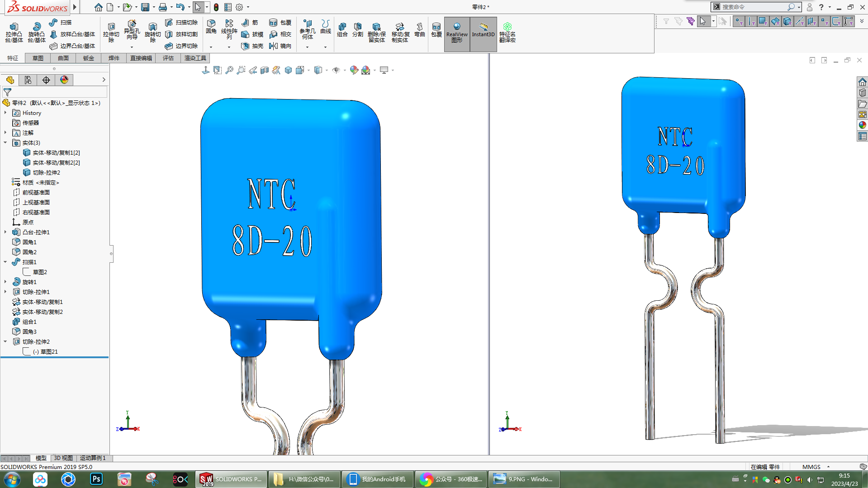
Task: Open Photoshop from the Windows taskbar
Action: pos(96,479)
